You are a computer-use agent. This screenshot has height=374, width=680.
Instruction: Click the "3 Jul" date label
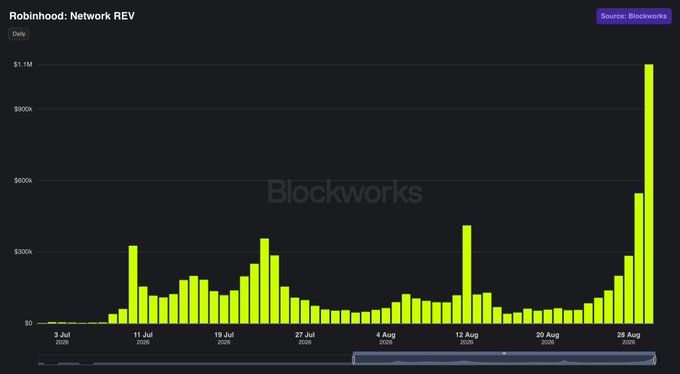[62, 335]
